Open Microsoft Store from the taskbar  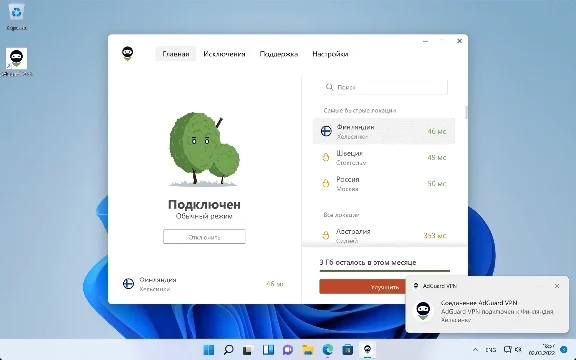pos(348,350)
